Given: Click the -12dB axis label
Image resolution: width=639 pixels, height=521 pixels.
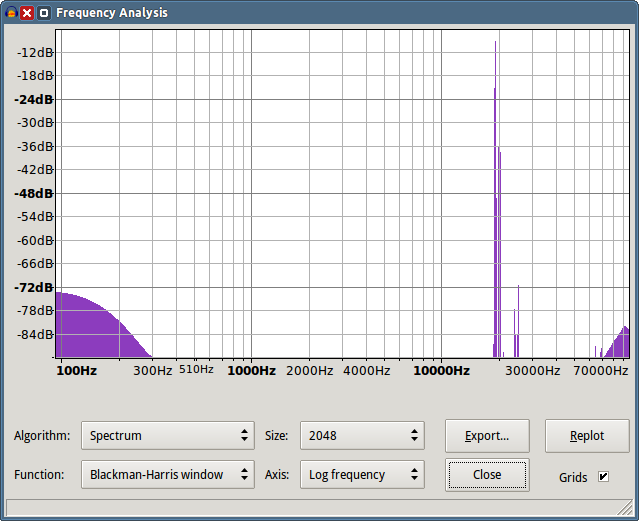Looking at the screenshot, I should point(35,53).
